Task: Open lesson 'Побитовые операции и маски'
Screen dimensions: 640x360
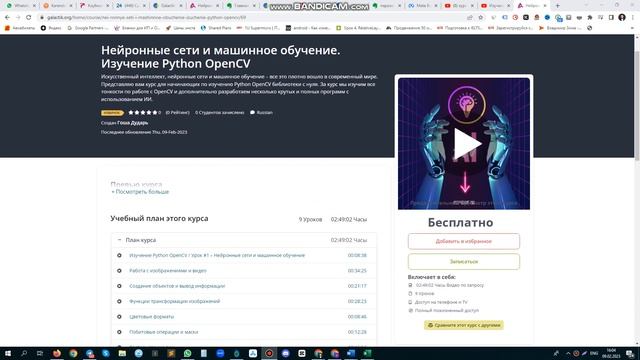Action: (163, 332)
